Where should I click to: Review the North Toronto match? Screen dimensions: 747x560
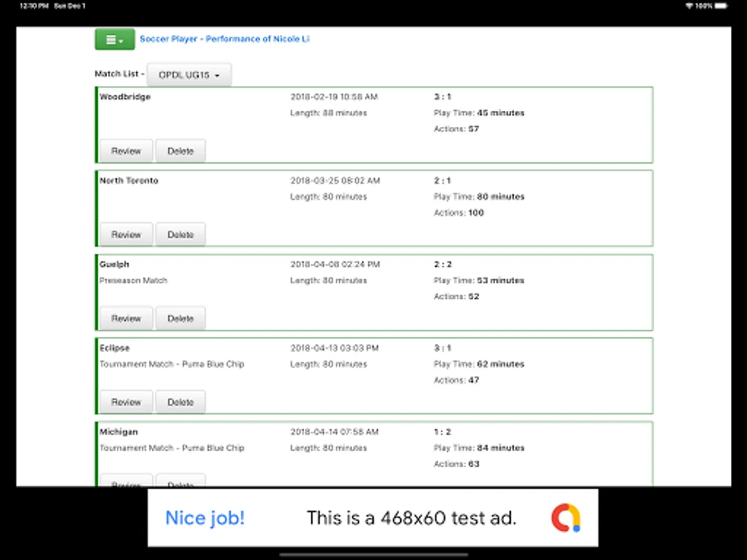click(x=126, y=234)
